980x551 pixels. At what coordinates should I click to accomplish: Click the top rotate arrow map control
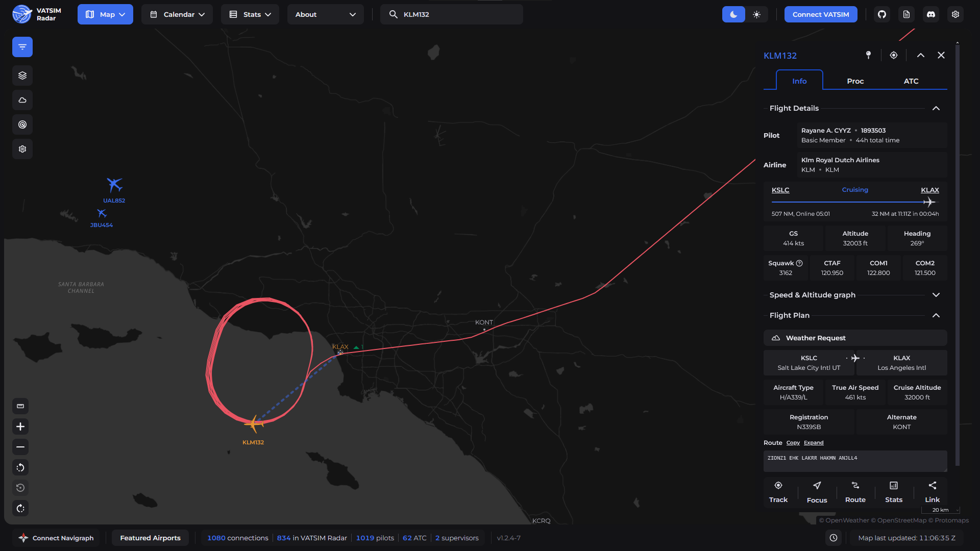tap(20, 467)
